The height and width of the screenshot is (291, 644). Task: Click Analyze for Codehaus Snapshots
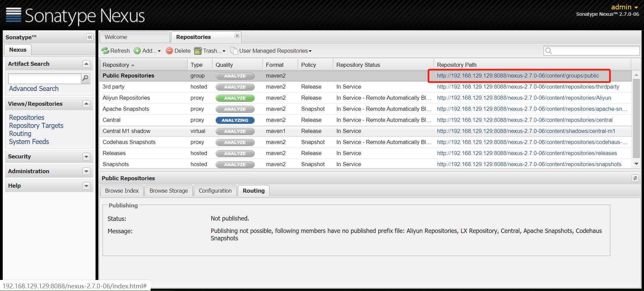(x=235, y=142)
